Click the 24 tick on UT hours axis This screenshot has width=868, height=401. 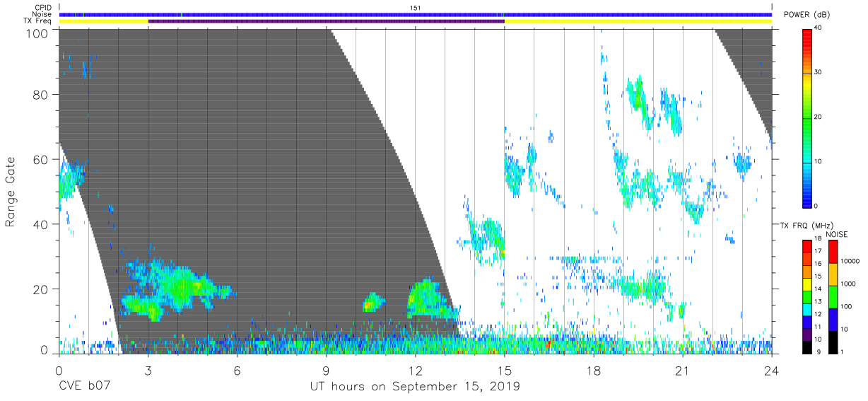772,371
